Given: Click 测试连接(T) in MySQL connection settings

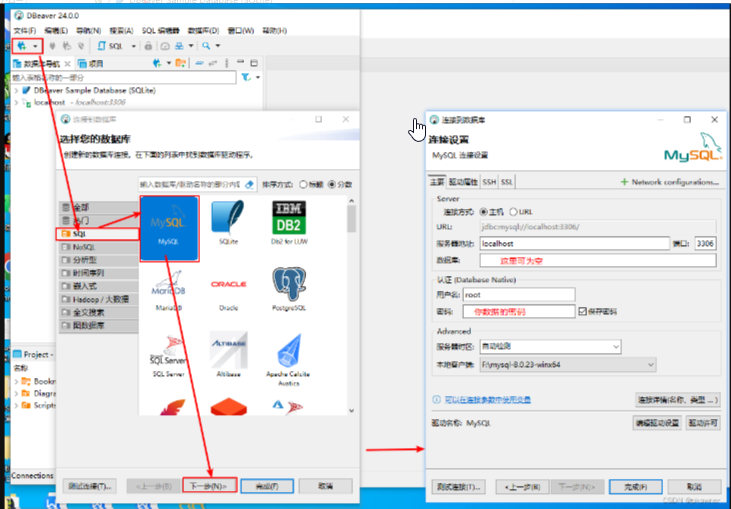Looking at the screenshot, I should tap(459, 487).
